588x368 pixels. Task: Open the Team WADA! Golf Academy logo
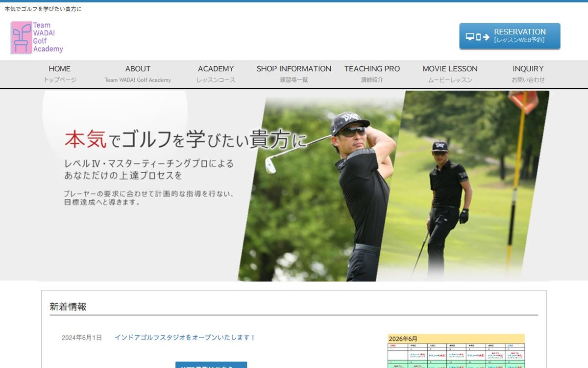(x=37, y=37)
